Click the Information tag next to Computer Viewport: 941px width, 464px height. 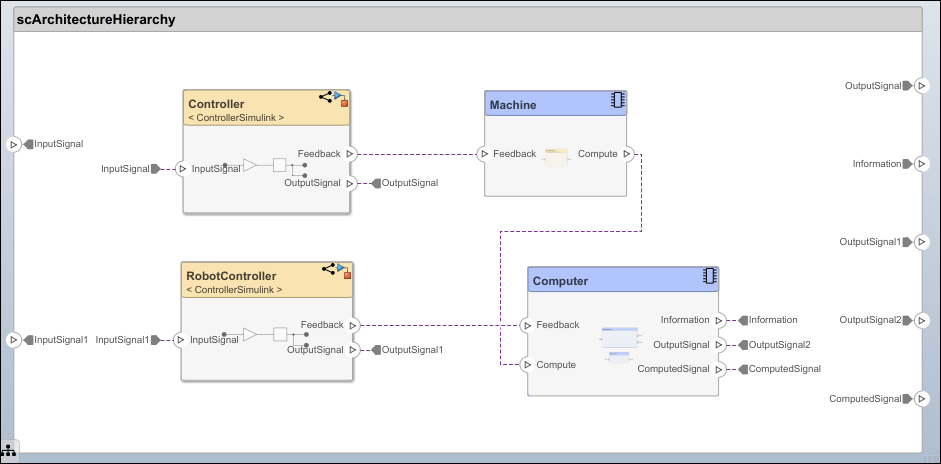768,320
